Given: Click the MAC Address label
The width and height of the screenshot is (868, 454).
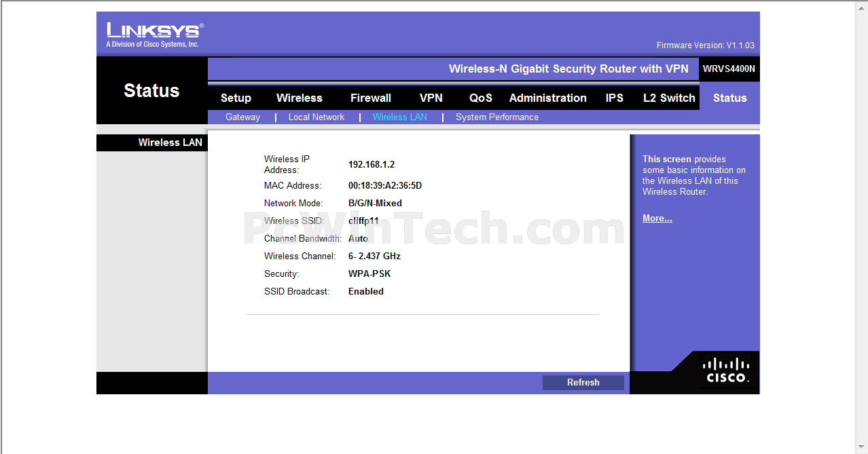Looking at the screenshot, I should tap(293, 185).
